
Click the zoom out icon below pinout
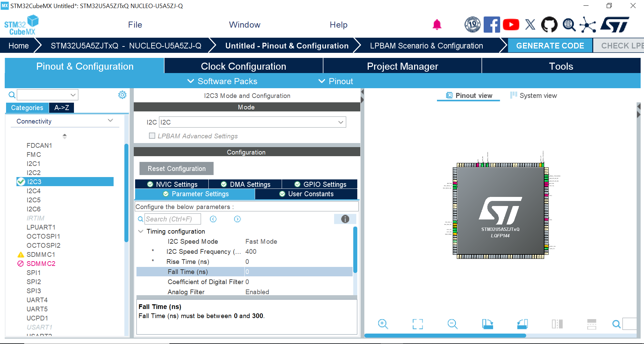452,324
